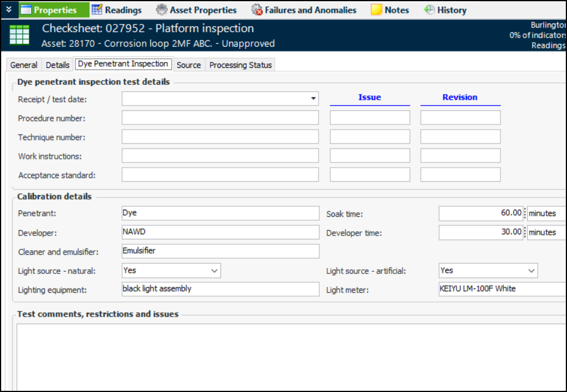Open Light source - natural dropdown
Image resolution: width=567 pixels, height=392 pixels.
pos(215,270)
